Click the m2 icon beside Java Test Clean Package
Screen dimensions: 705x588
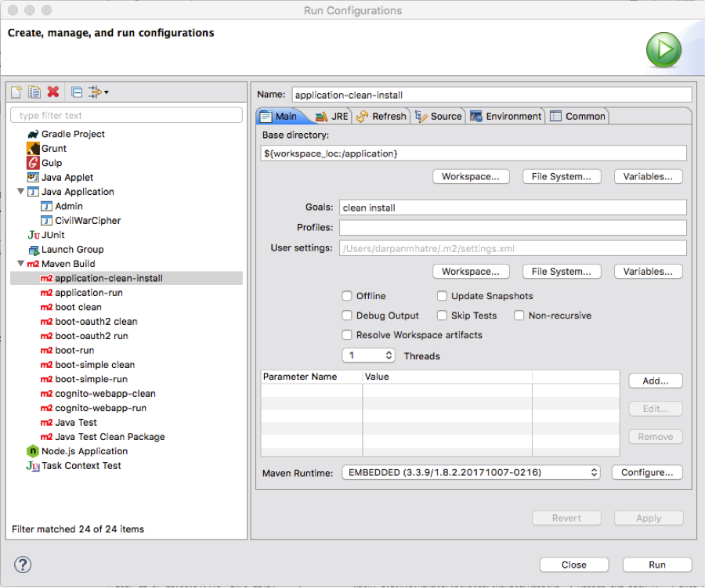coord(47,437)
